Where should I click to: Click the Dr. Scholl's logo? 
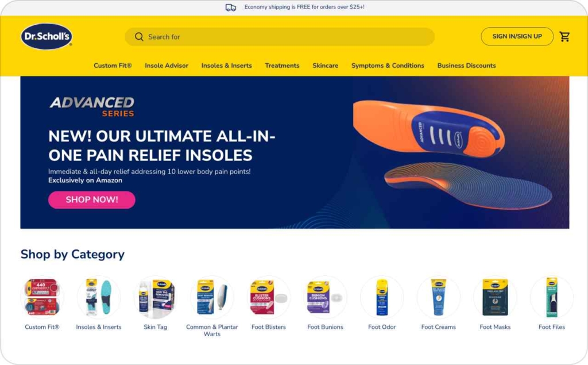[47, 36]
